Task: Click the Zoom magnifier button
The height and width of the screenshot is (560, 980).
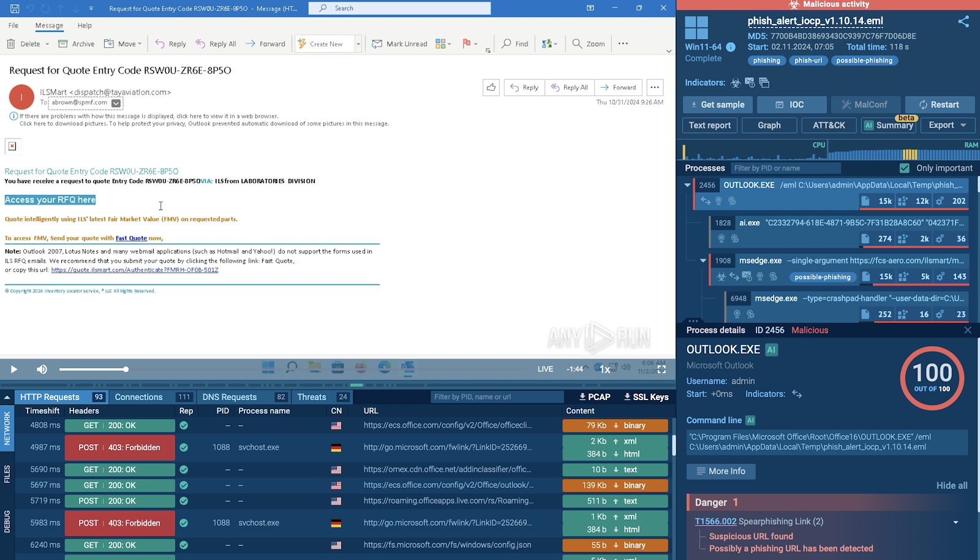Action: click(x=589, y=44)
